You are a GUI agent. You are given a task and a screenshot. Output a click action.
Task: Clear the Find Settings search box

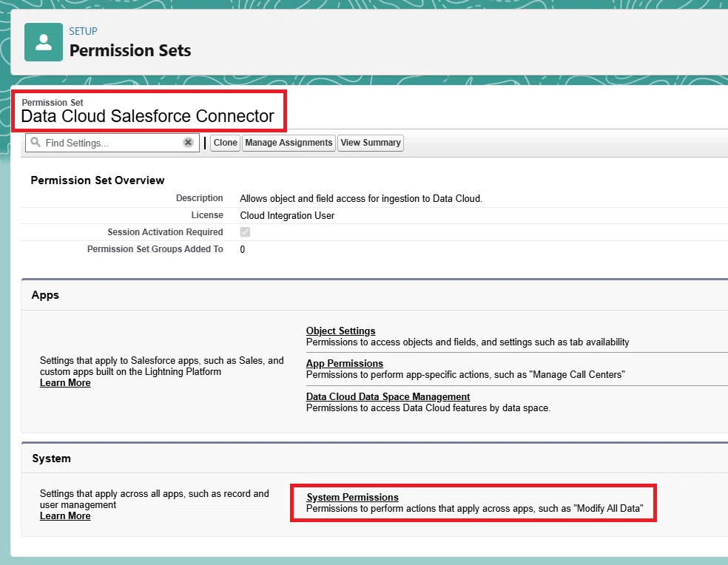tap(188, 143)
